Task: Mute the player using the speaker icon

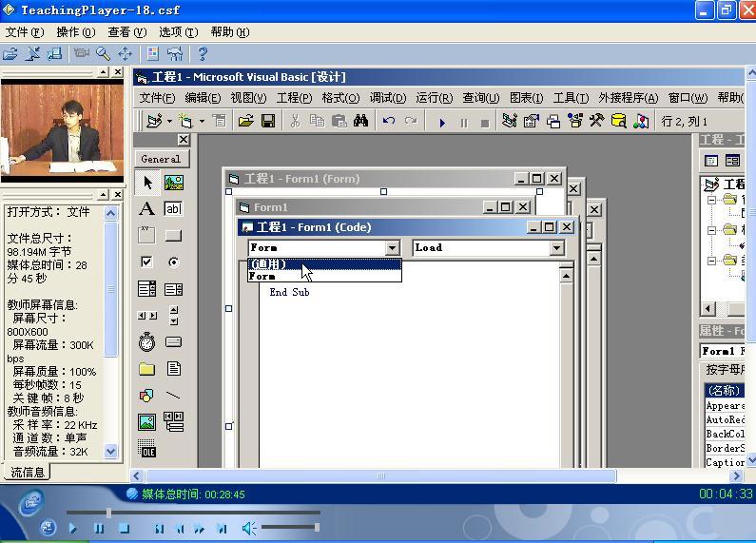Action: 249,528
